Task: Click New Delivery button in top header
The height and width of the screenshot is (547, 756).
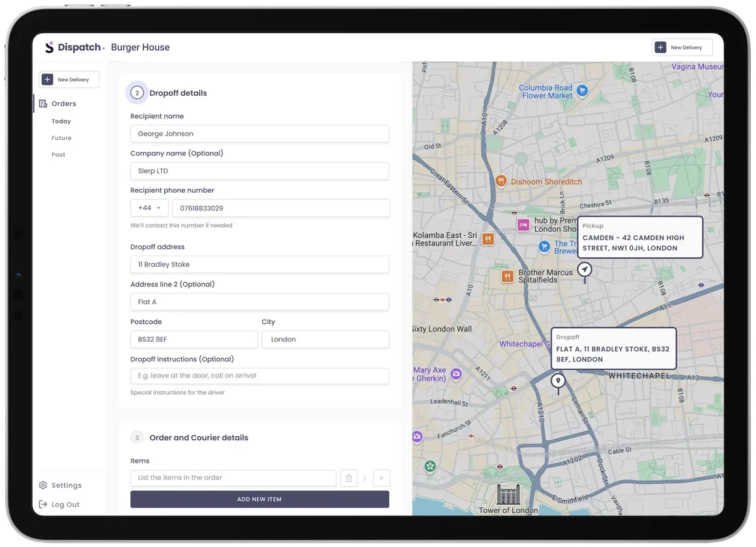Action: coord(682,48)
